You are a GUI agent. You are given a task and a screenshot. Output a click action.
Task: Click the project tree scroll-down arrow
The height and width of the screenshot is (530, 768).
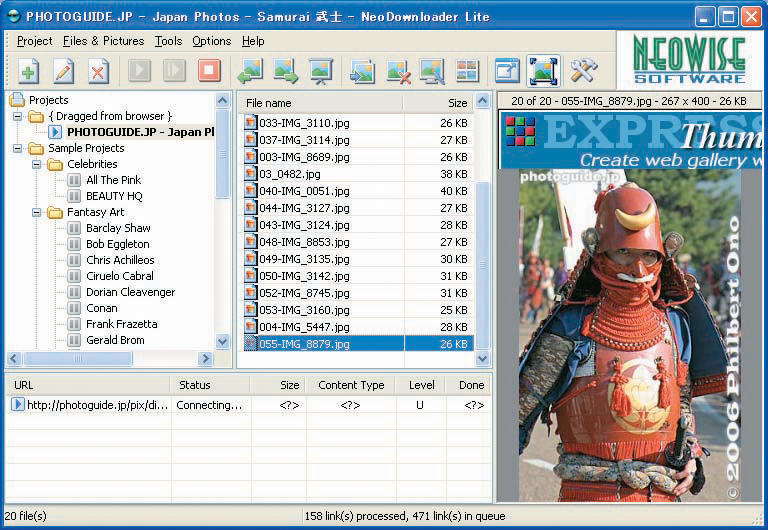coord(222,341)
